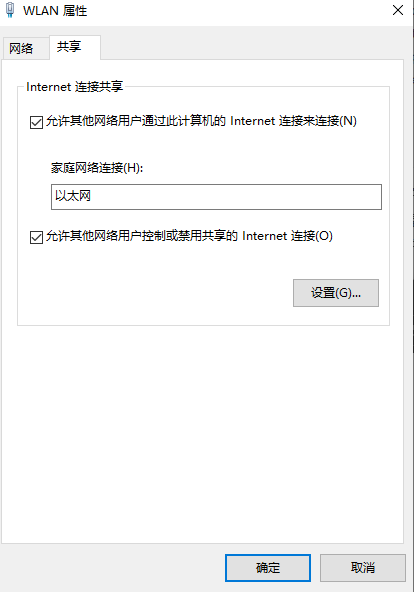Uncheck allow sharing via this computer's Internet (N)

tap(36, 122)
